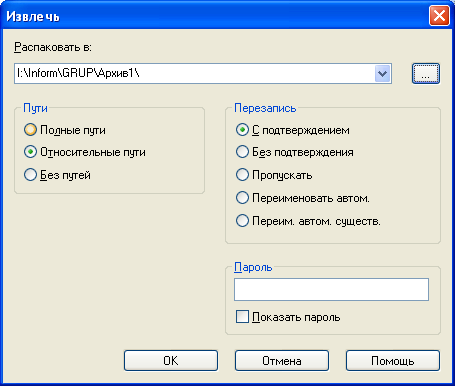Click into the "Пароль" password field
Screen dimensions: 455x386
pos(331,289)
